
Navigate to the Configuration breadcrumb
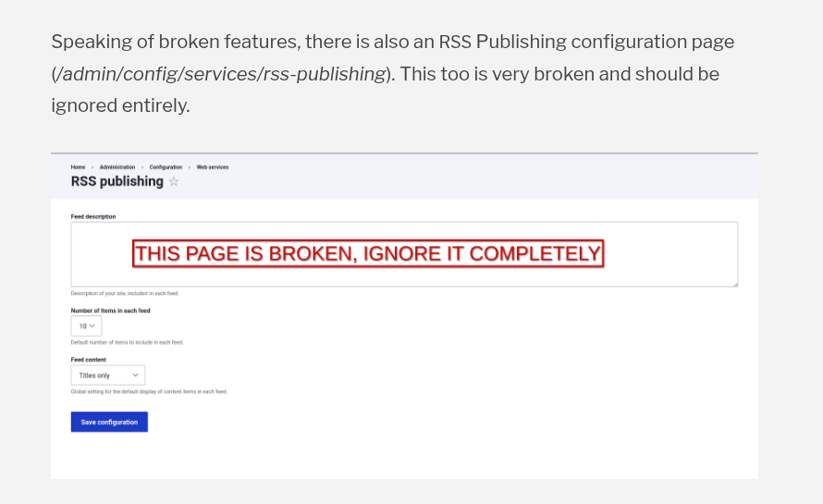(166, 167)
